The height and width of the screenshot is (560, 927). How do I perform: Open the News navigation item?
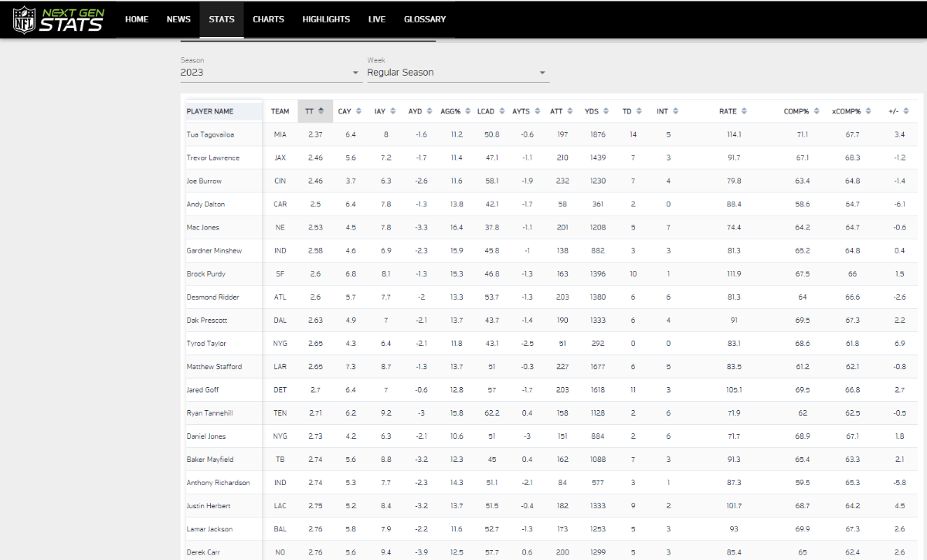[x=178, y=19]
